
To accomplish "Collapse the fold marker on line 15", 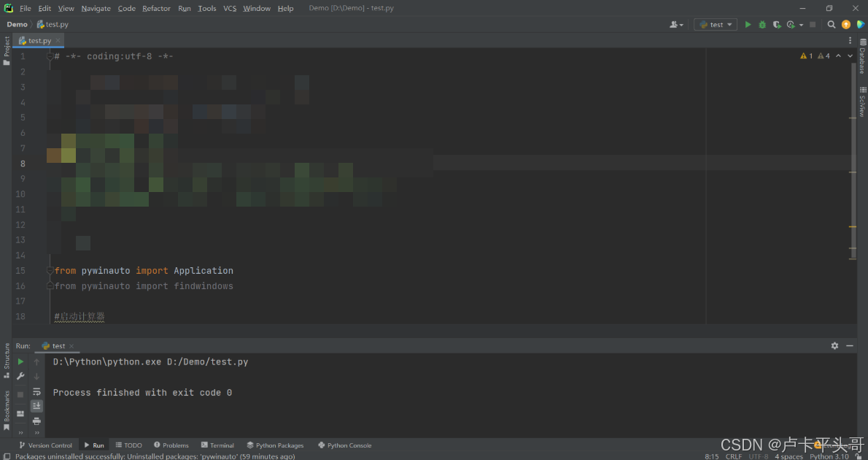I will pos(50,270).
